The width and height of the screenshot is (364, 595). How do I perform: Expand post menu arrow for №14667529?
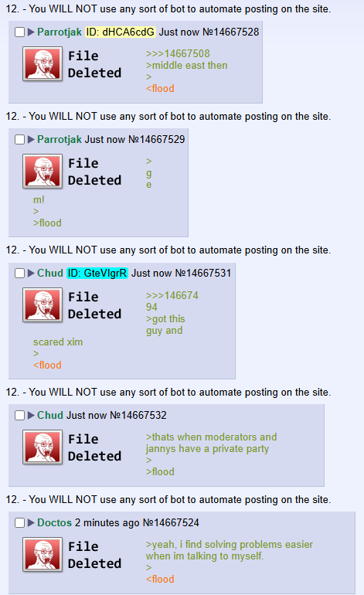[x=31, y=140]
